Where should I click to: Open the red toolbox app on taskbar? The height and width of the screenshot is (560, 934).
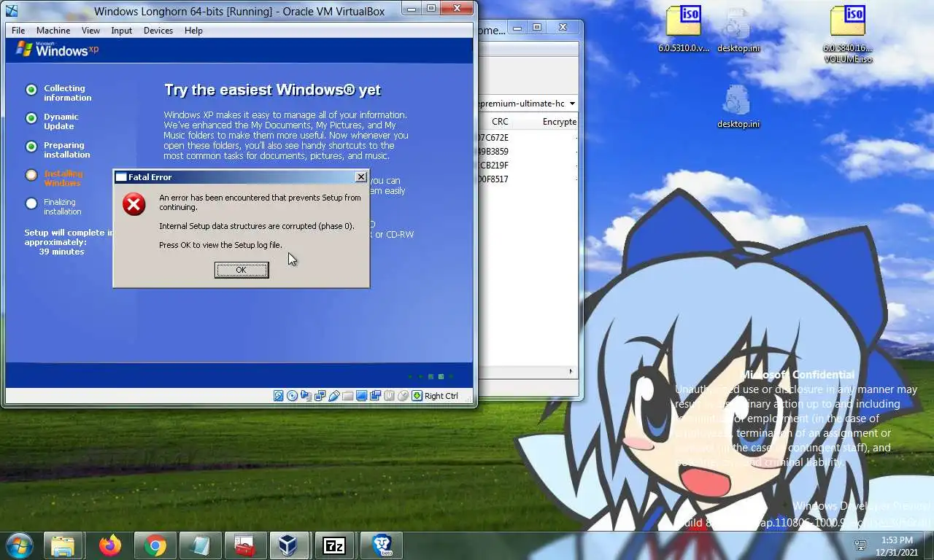pyautogui.click(x=244, y=545)
